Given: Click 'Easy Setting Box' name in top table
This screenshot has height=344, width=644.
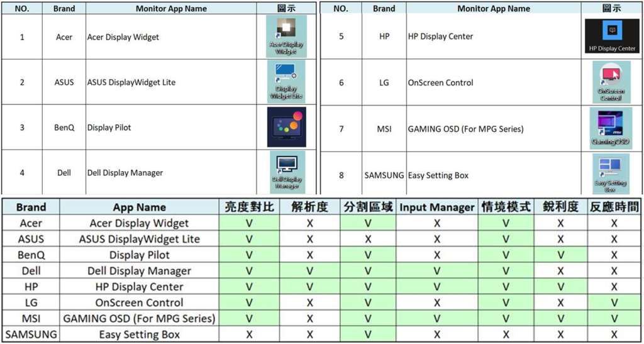Looking at the screenshot, I should point(438,175).
